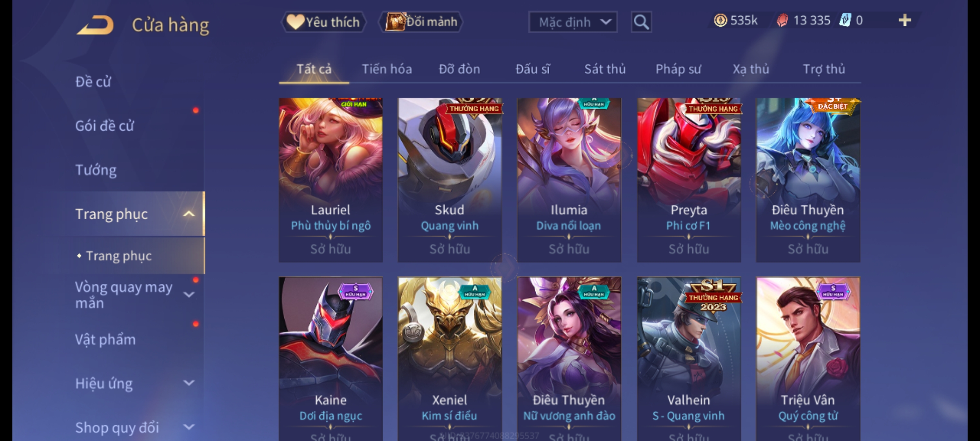
Task: Open the Gói đề cử sidebar item
Action: (105, 126)
